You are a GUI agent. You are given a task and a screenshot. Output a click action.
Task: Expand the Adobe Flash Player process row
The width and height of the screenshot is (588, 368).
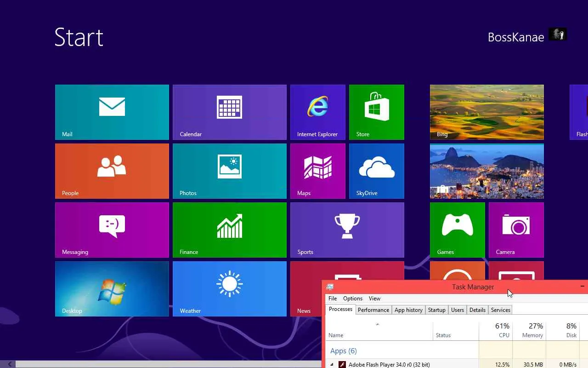point(332,364)
